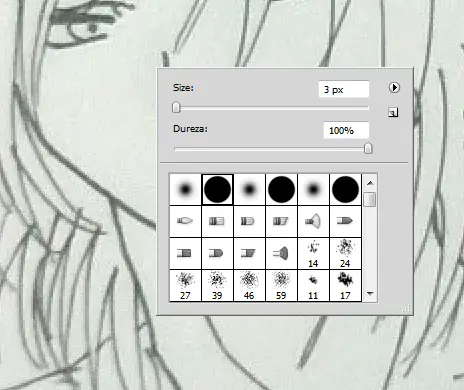Select the highlighted hard round brush preset
Screen dimensions: 464x390
pyautogui.click(x=217, y=189)
